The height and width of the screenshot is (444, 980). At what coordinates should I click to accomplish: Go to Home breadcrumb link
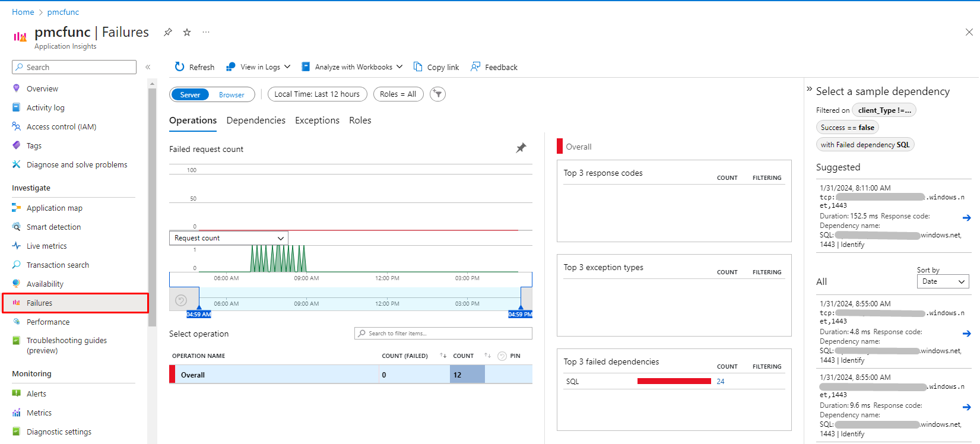23,12
